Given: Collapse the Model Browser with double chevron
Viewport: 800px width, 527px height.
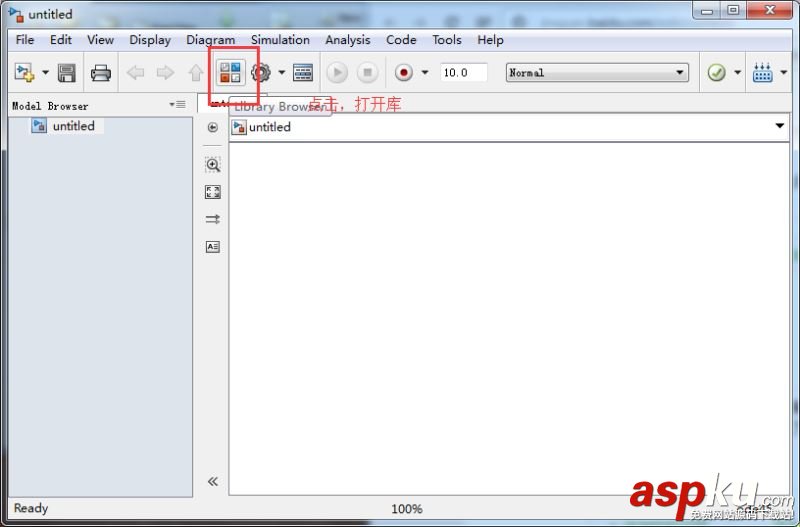Looking at the screenshot, I should 213,481.
